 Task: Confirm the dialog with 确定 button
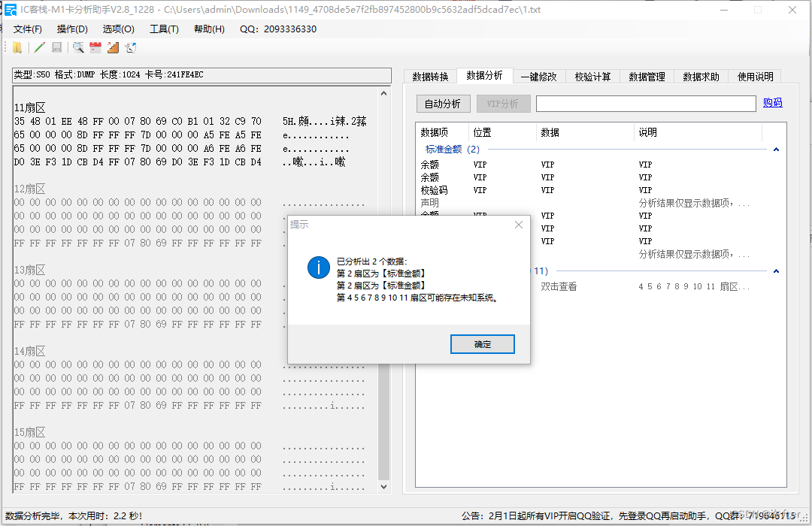(x=482, y=343)
